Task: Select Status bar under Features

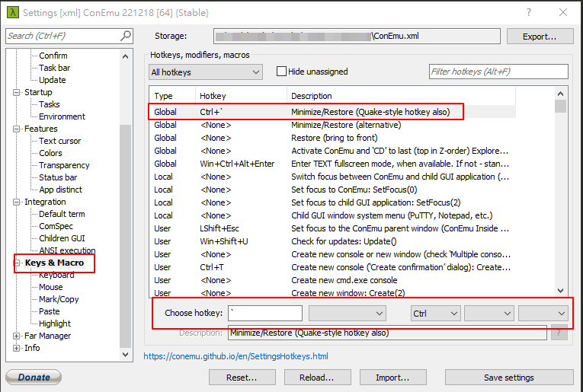Action: pos(58,177)
